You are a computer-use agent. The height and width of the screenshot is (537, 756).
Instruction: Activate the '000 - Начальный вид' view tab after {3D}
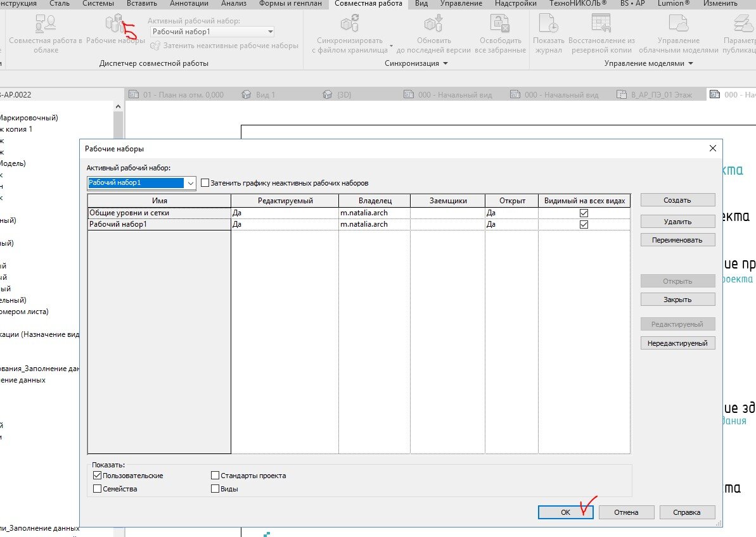coord(447,94)
